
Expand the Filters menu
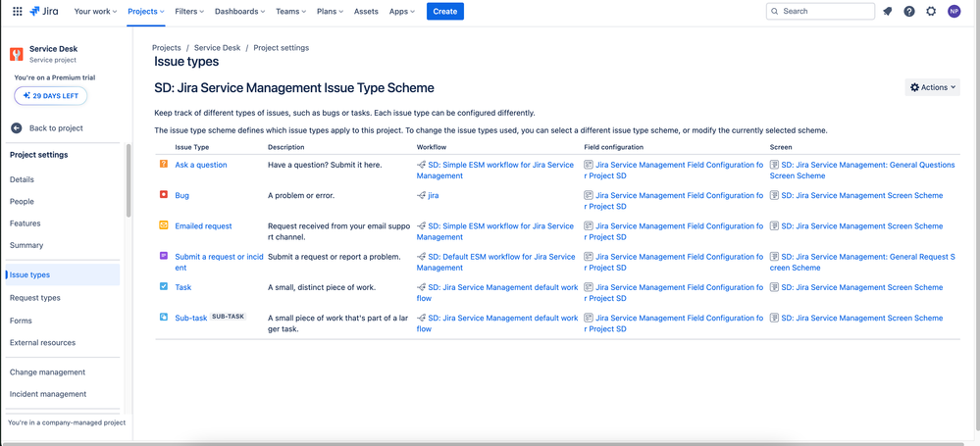(x=190, y=11)
